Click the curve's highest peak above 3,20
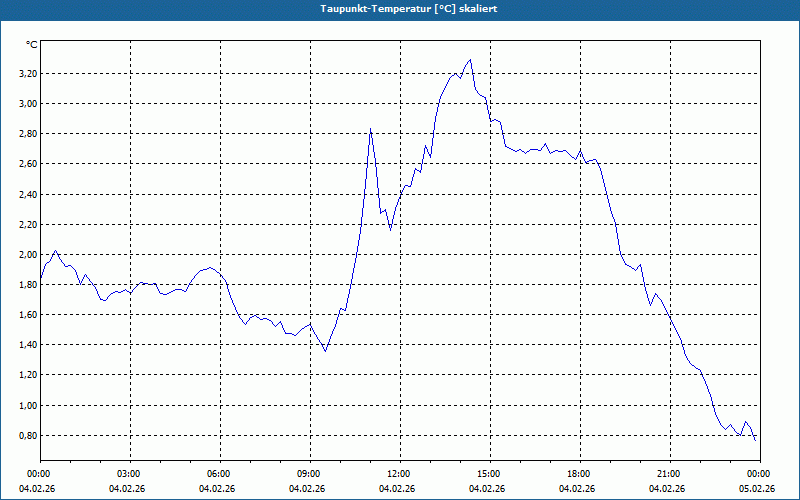Screen dimensions: 800x500 (x=470, y=60)
